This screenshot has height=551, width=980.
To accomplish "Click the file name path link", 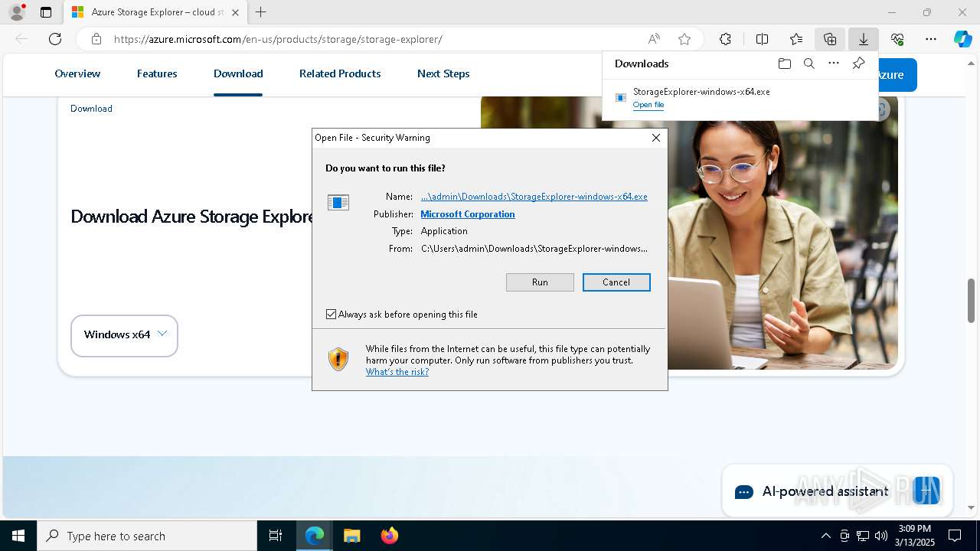I will tap(534, 197).
